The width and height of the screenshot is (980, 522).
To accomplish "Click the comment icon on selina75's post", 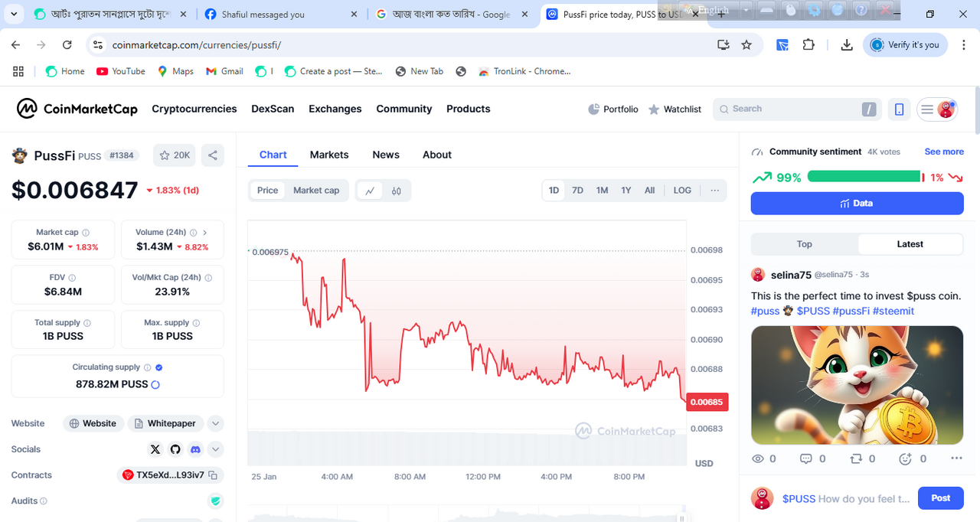I will click(x=805, y=458).
